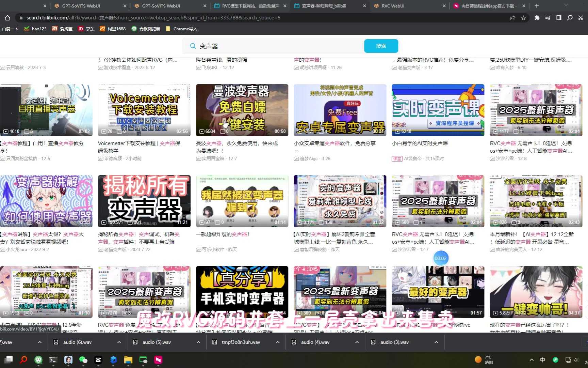Click the bilibili search magnifier icon
This screenshot has width=588, height=368.
(x=193, y=46)
